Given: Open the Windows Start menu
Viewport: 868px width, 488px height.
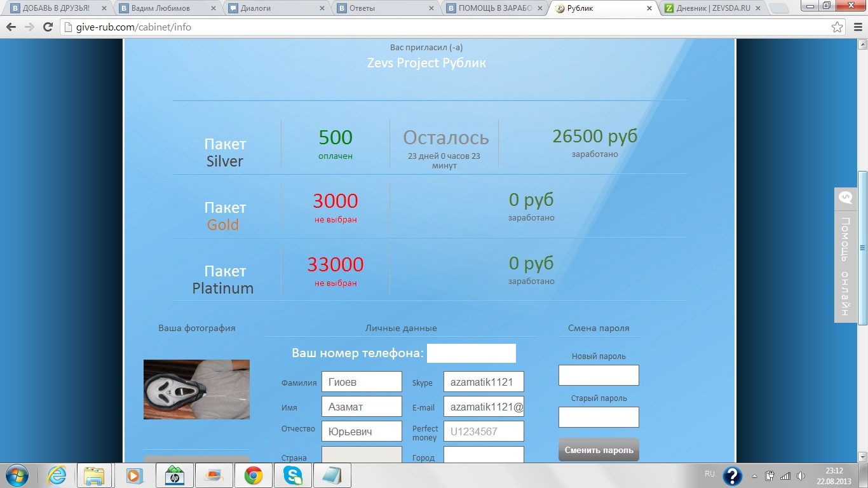Looking at the screenshot, I should click(16, 475).
